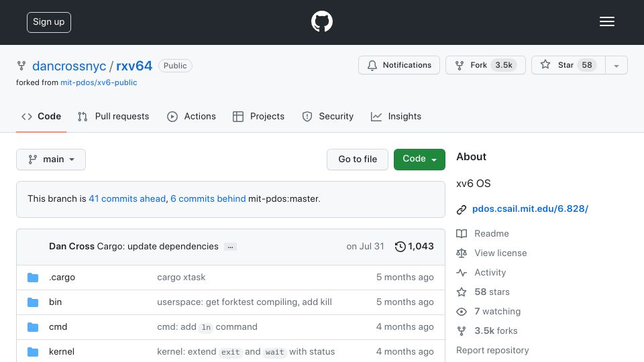Viewport: 644px width, 362px height.
Task: View the 7 watching users list
Action: point(497,311)
